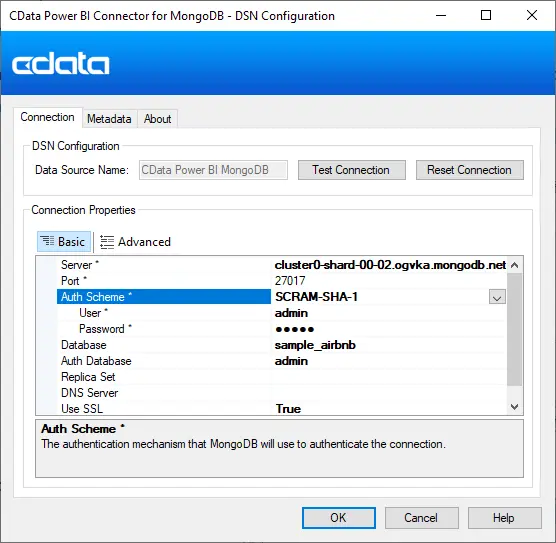This screenshot has height=543, width=556.
Task: Click the CData logo in banner
Action: click(x=61, y=63)
